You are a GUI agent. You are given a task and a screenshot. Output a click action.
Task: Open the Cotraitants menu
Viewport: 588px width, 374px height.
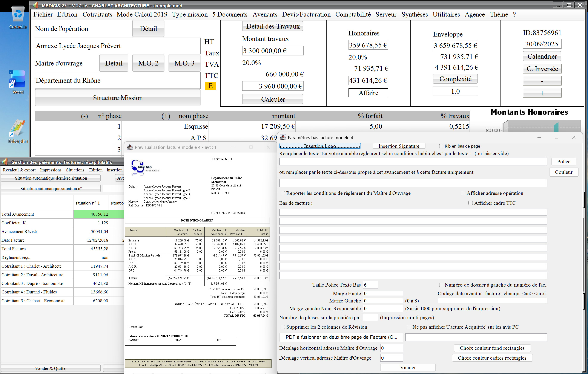97,14
